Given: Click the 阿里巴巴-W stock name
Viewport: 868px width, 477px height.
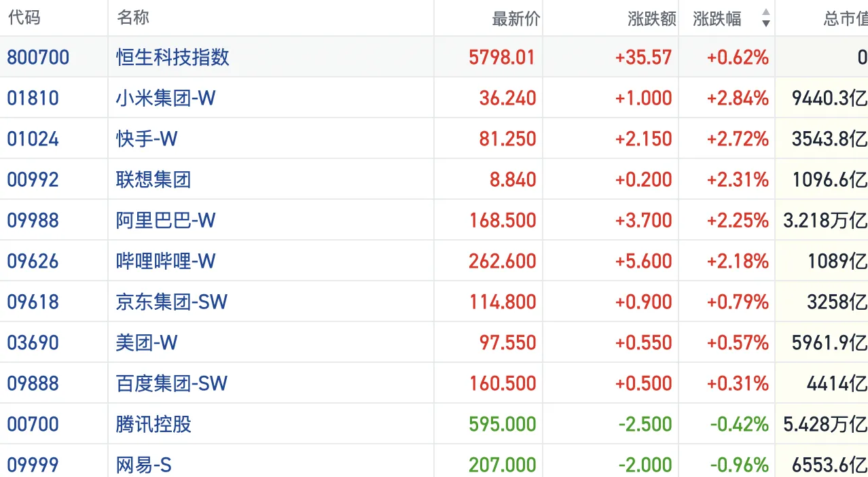Looking at the screenshot, I should pyautogui.click(x=165, y=220).
